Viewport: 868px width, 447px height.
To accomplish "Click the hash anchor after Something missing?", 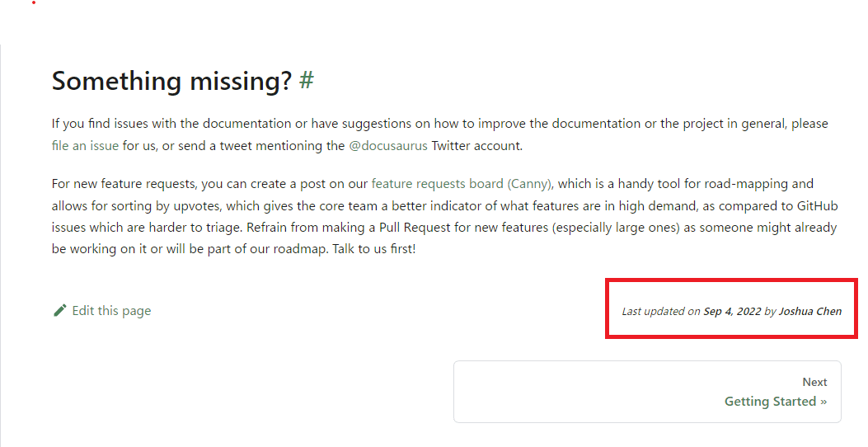I will click(x=306, y=81).
